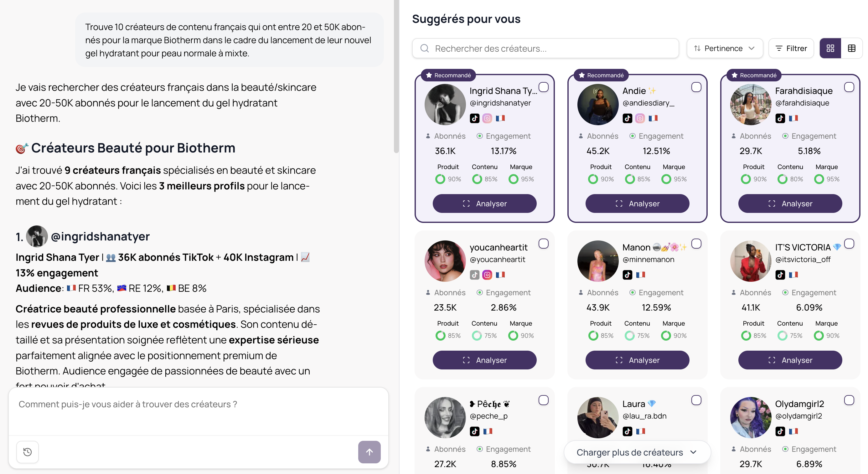This screenshot has height=474, width=868.
Task: Open Ingrid Shana Tyer's TikTok profile icon
Action: (x=474, y=118)
